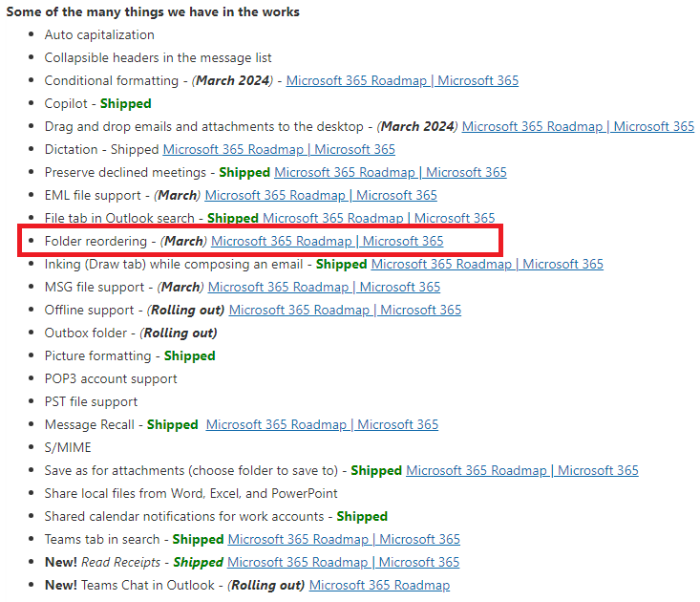Image resolution: width=700 pixels, height=602 pixels.
Task: Open the Teams Chat in Outlook roadmap link
Action: click(379, 585)
